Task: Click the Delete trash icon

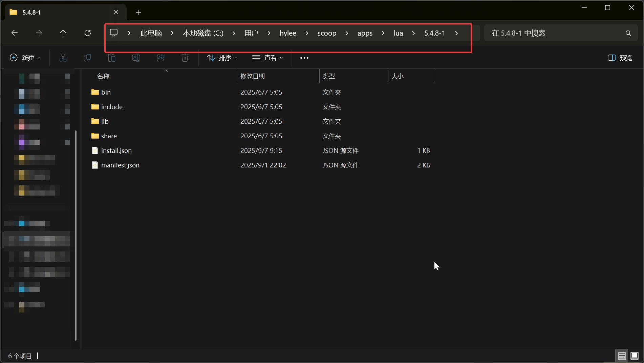Action: 185,58
